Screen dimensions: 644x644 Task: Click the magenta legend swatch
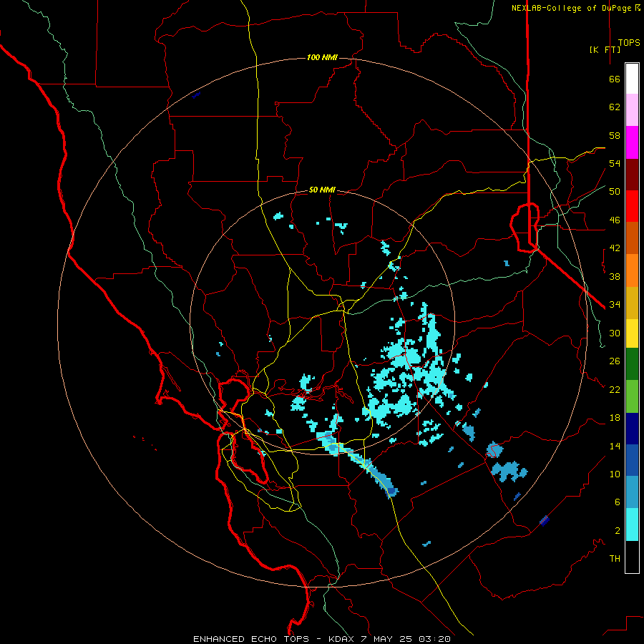(x=632, y=142)
